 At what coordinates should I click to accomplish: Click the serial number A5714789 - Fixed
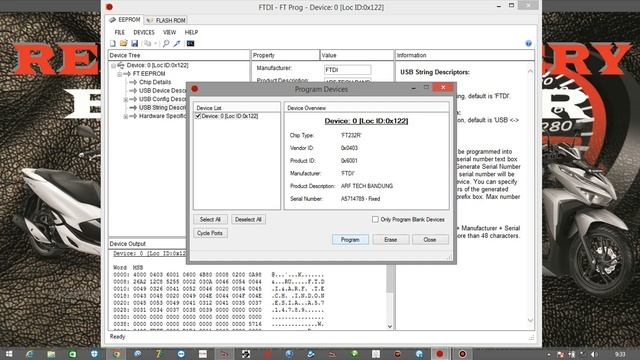[x=360, y=199]
